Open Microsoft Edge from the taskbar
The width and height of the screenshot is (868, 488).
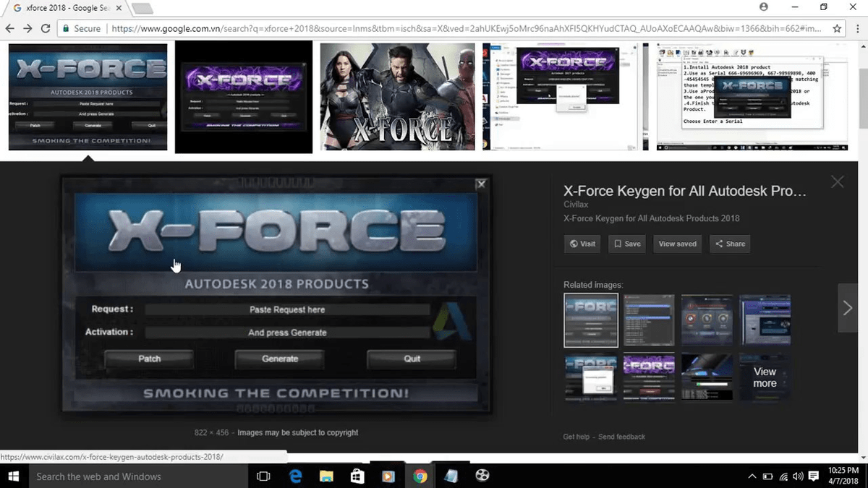tap(295, 476)
